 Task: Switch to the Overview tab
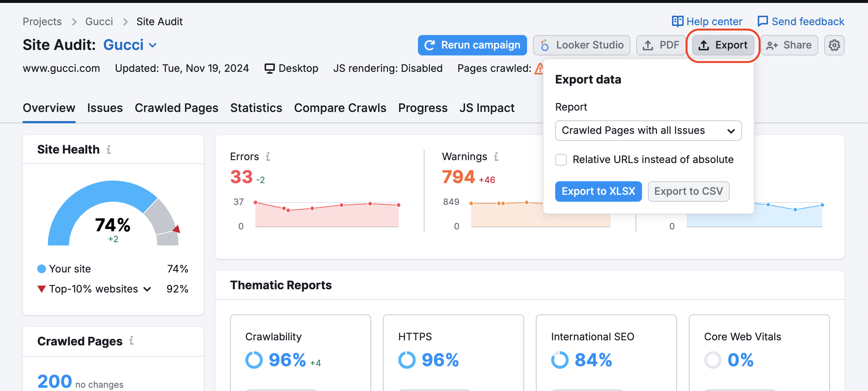click(49, 108)
